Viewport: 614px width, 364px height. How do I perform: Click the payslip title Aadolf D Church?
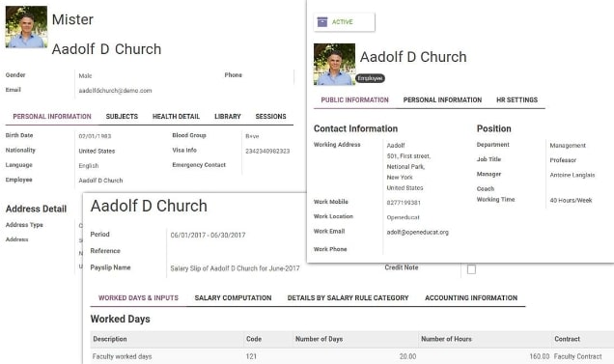(149, 206)
